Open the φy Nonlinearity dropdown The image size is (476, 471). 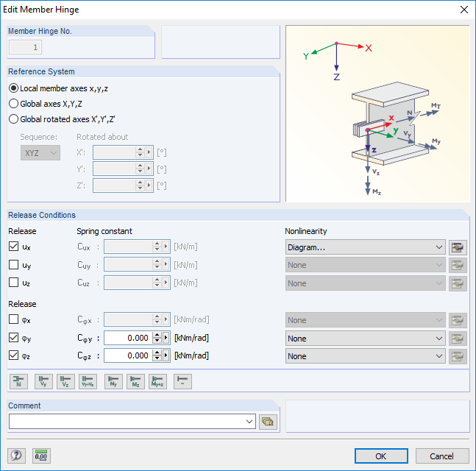point(365,339)
